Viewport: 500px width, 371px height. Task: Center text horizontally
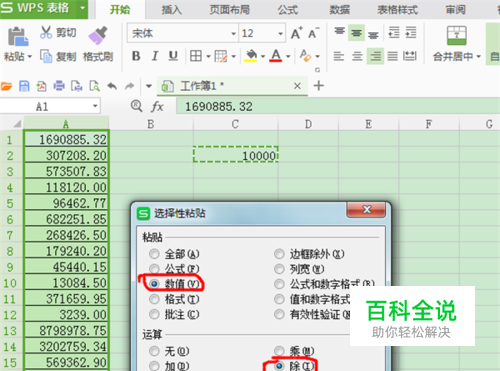[x=357, y=56]
